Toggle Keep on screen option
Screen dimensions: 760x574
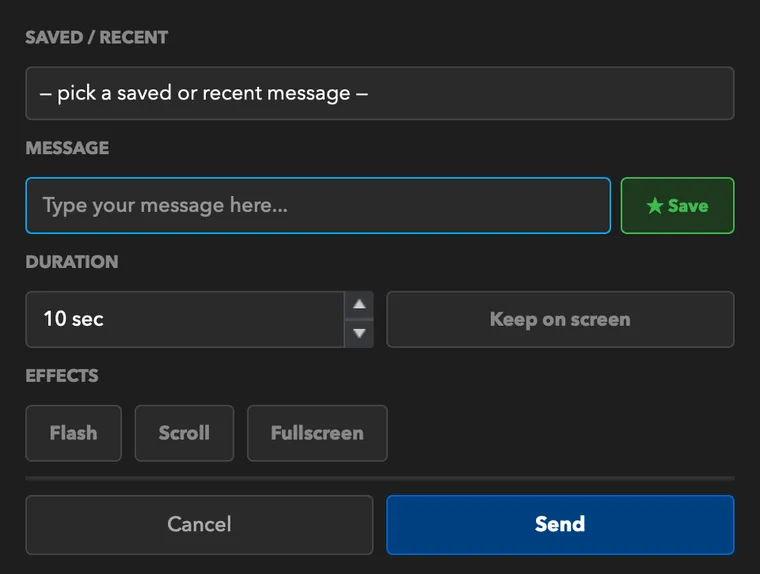[x=560, y=319]
